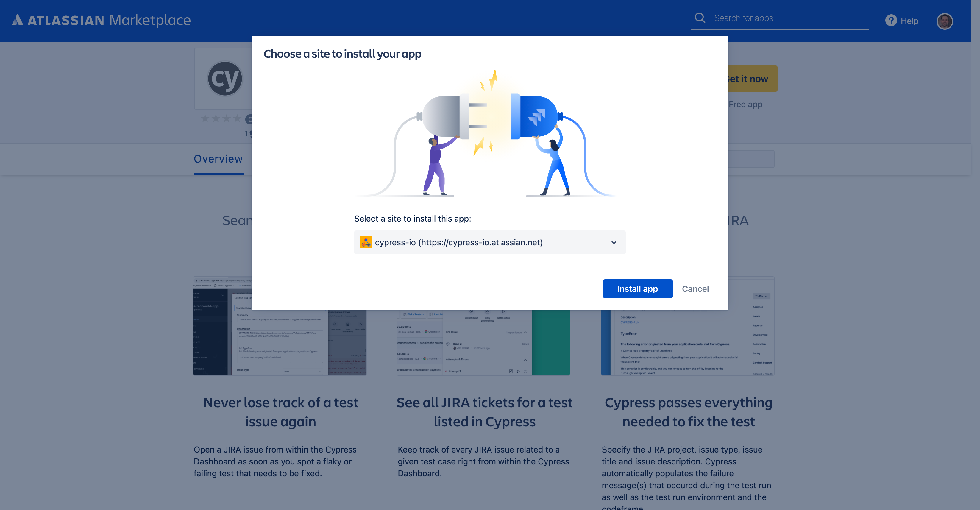Image resolution: width=980 pixels, height=510 pixels.
Task: Click the search magnifier icon
Action: tap(700, 18)
